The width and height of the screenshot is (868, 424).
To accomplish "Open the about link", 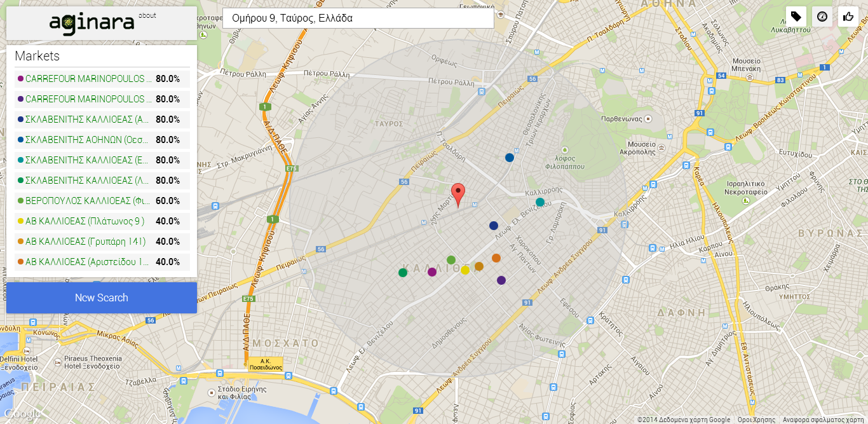I will coord(147,15).
